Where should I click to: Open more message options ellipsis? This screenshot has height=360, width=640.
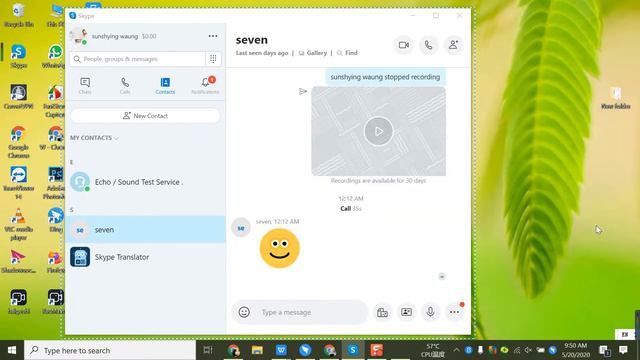454,312
